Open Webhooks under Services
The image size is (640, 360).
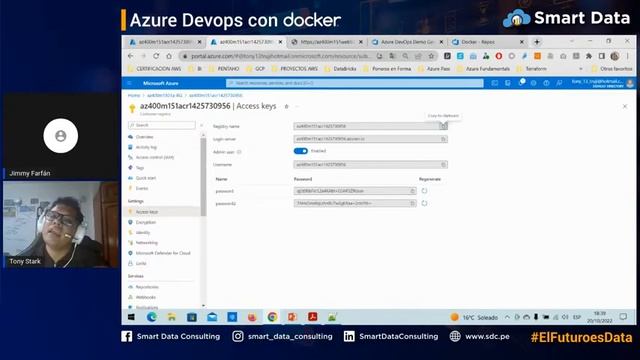click(146, 297)
